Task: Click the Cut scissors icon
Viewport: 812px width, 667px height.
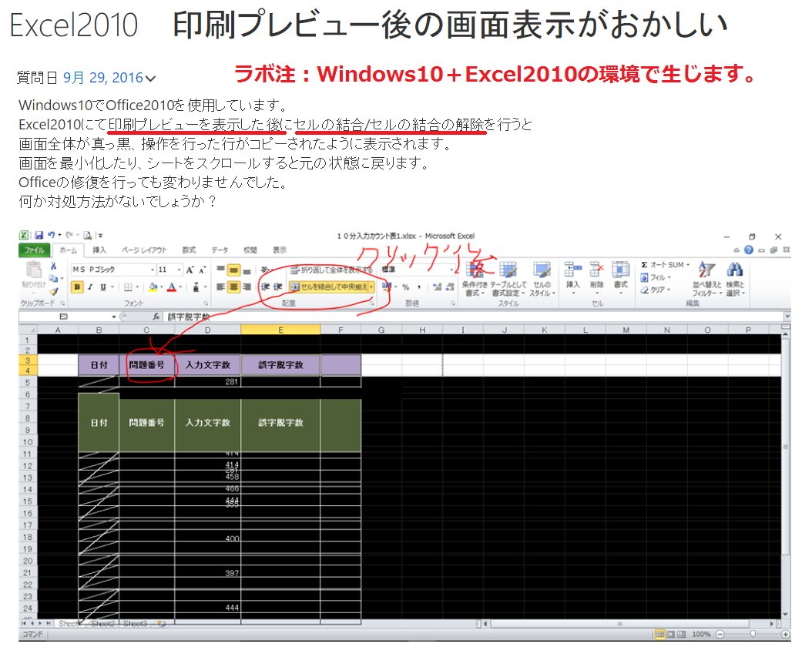Action: point(53,266)
